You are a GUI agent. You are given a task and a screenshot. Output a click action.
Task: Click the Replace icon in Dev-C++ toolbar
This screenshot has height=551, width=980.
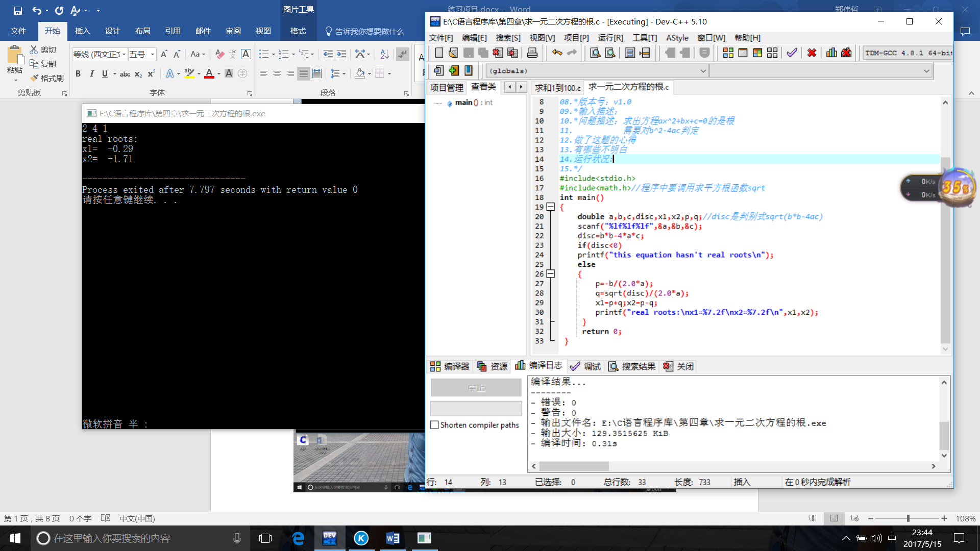(x=610, y=53)
